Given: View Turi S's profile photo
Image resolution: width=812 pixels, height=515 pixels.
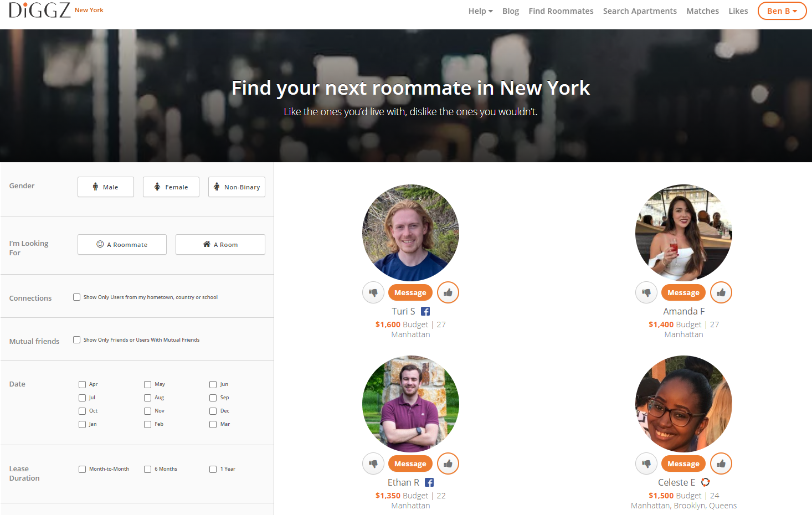Looking at the screenshot, I should (x=410, y=233).
